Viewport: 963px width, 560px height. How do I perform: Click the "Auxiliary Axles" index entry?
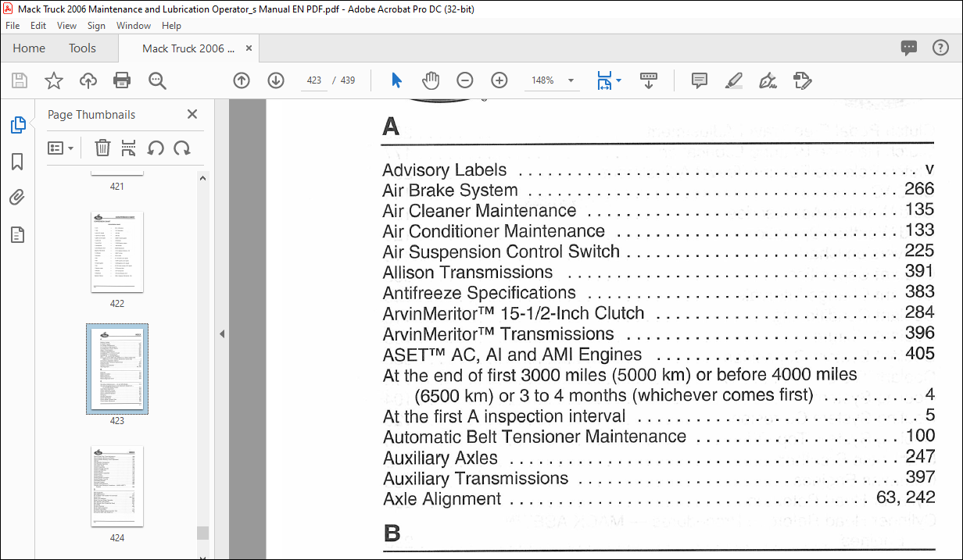click(440, 458)
